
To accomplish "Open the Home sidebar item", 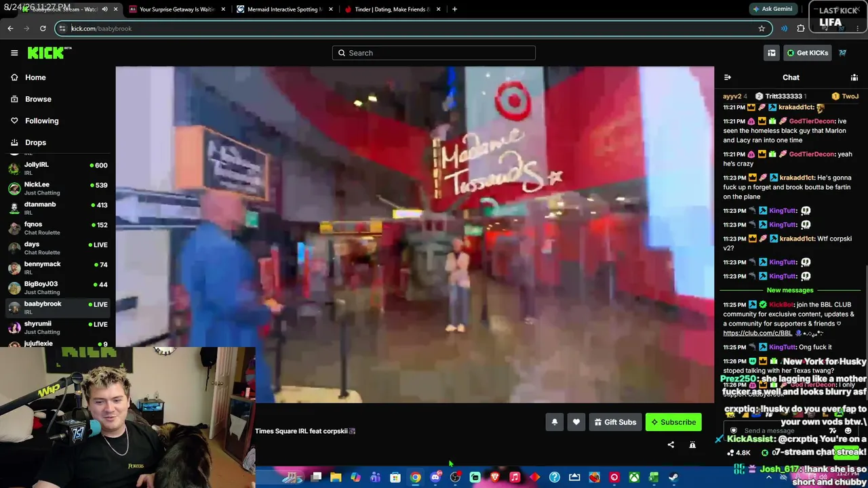I will click(35, 77).
